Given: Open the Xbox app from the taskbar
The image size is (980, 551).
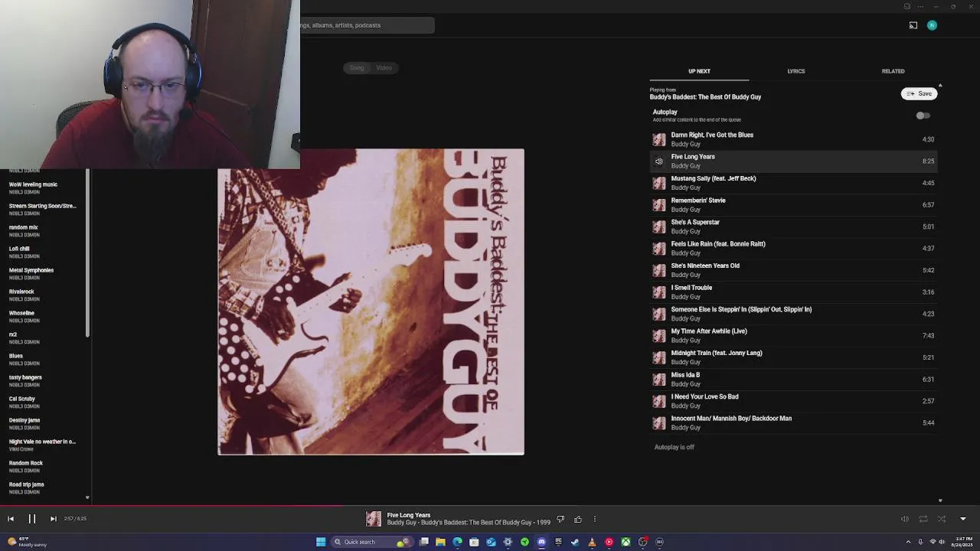Looking at the screenshot, I should [x=626, y=542].
